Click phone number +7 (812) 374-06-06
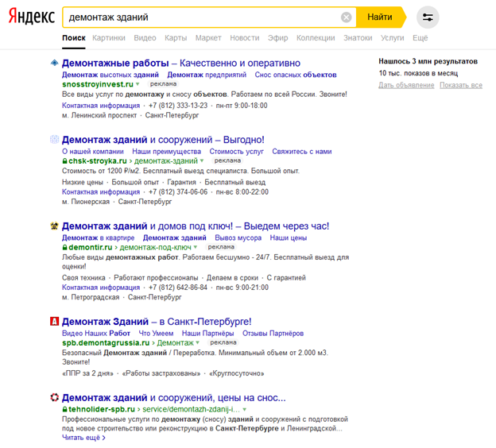The width and height of the screenshot is (496, 448). click(x=178, y=192)
